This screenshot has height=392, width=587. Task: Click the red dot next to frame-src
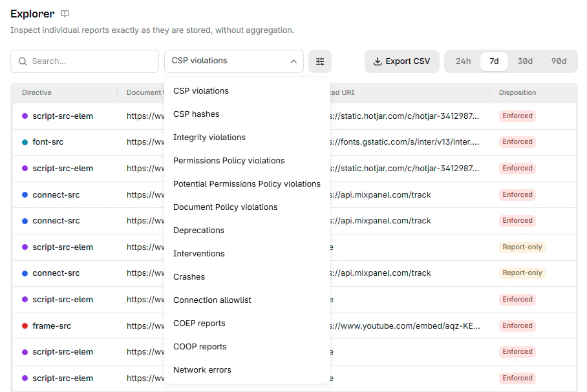pyautogui.click(x=25, y=325)
